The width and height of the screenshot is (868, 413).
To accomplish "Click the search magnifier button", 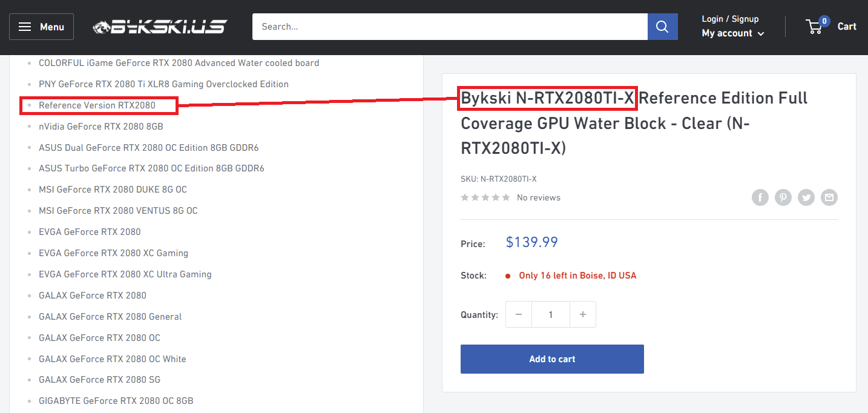I will (662, 27).
